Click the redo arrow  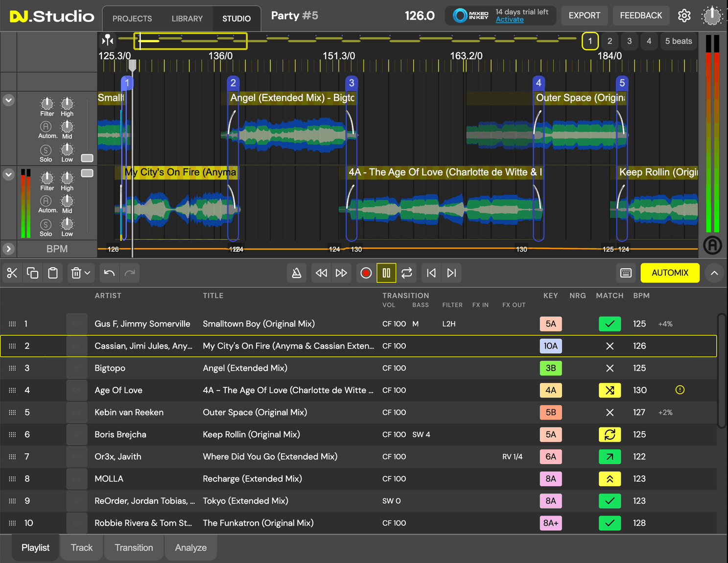click(130, 273)
